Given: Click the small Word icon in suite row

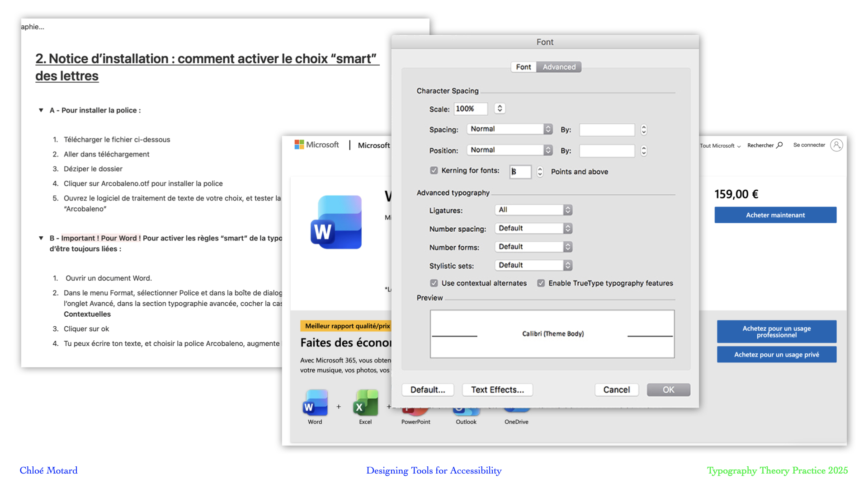Looking at the screenshot, I should (315, 403).
